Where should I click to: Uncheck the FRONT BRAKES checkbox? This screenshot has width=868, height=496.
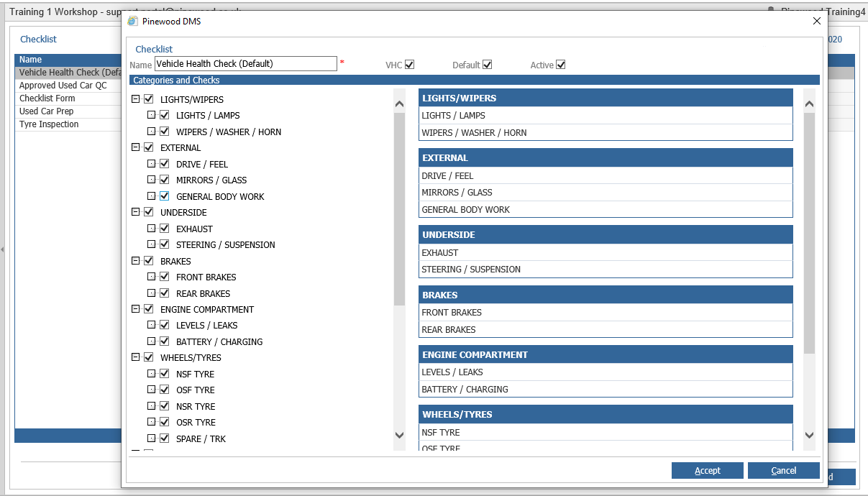[165, 277]
